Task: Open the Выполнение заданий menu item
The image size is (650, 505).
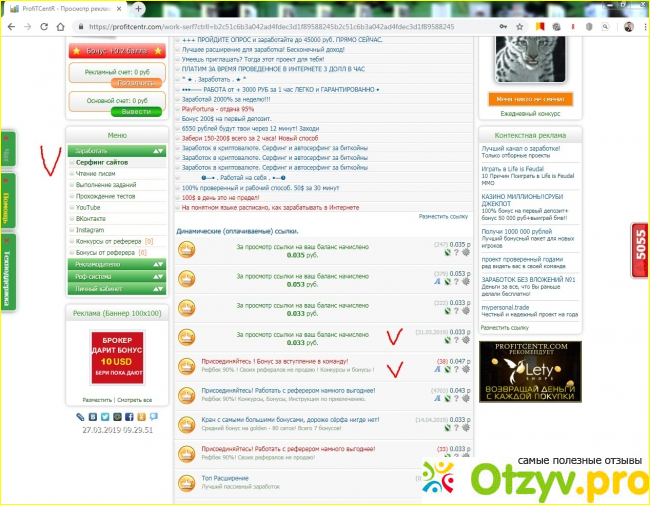Action: coord(108,185)
